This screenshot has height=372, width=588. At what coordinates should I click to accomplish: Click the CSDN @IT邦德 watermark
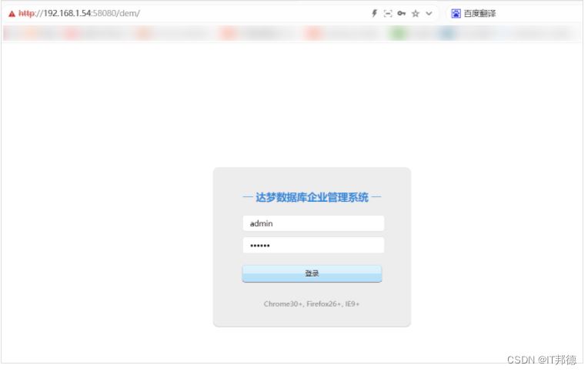click(542, 360)
